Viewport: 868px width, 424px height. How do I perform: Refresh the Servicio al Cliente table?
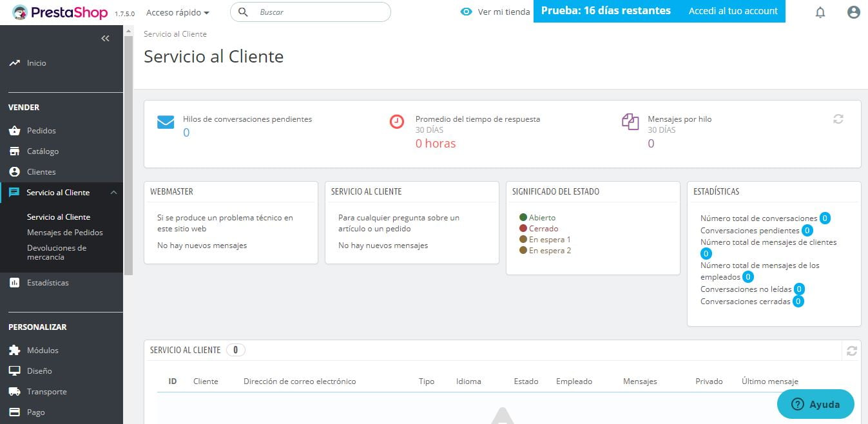(x=851, y=350)
